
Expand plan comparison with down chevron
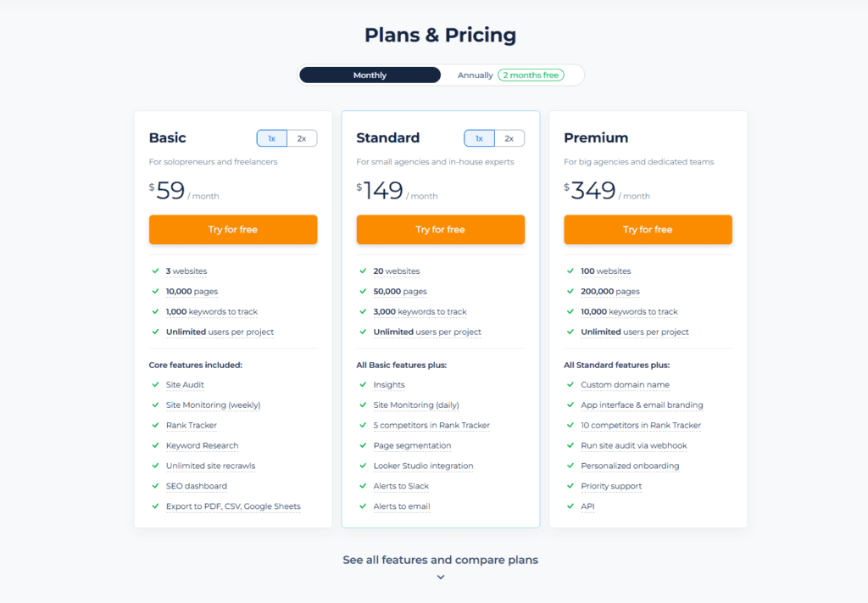(x=441, y=578)
